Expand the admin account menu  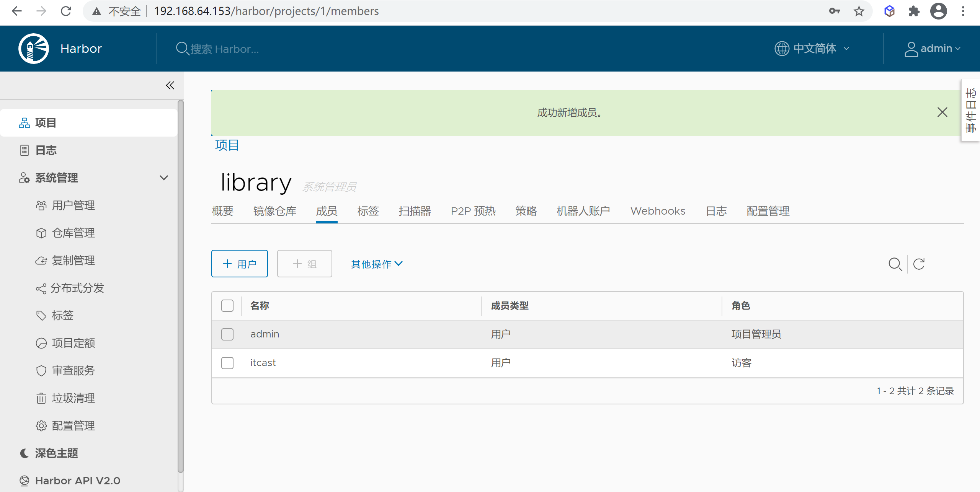[933, 48]
